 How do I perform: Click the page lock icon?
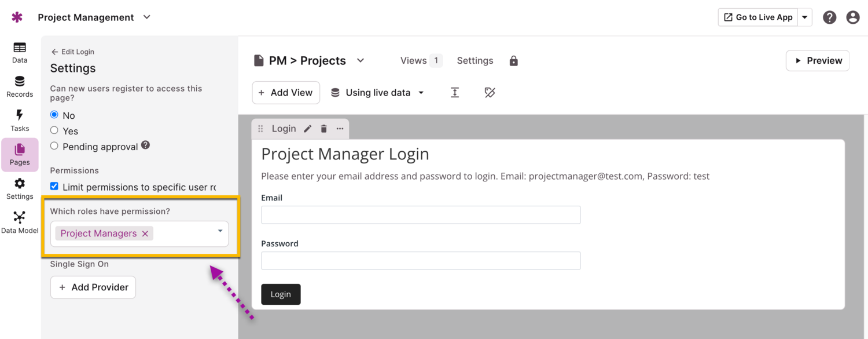[x=513, y=61]
